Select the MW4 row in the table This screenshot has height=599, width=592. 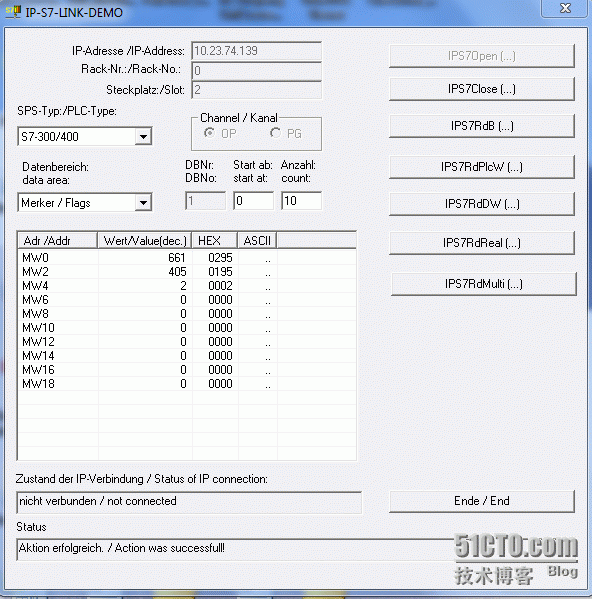(187, 286)
